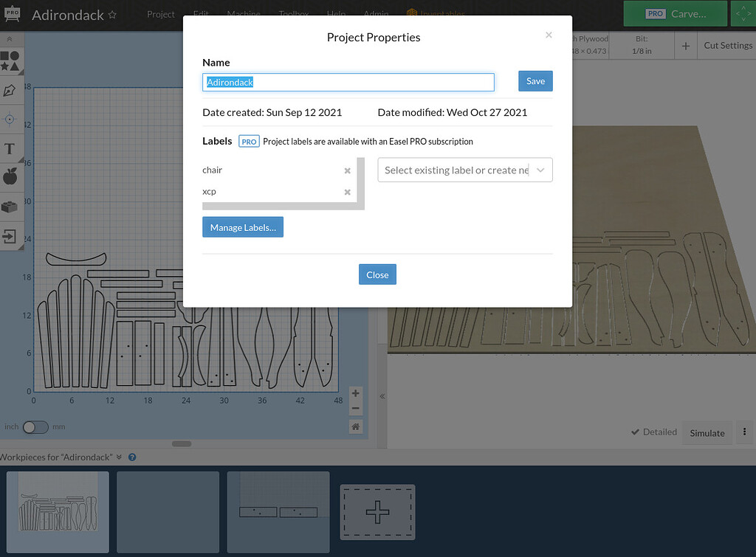Open the Toolbox menu
The width and height of the screenshot is (756, 557).
293,13
